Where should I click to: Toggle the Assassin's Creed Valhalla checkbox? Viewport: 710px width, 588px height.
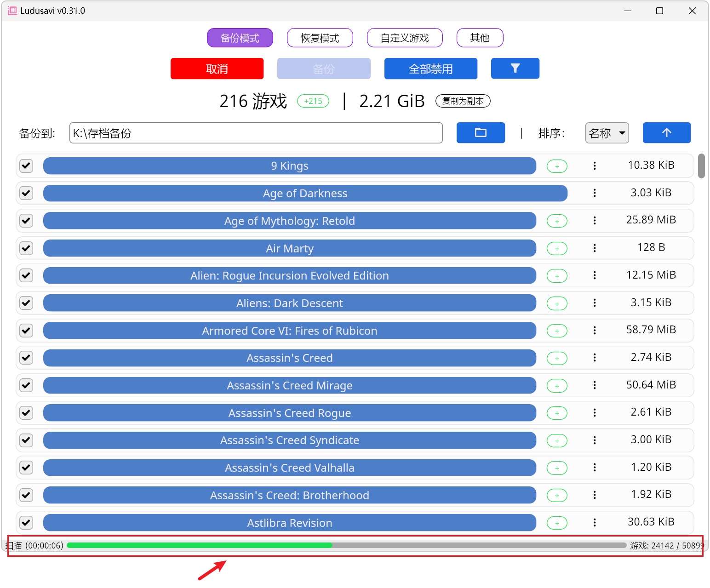point(27,468)
